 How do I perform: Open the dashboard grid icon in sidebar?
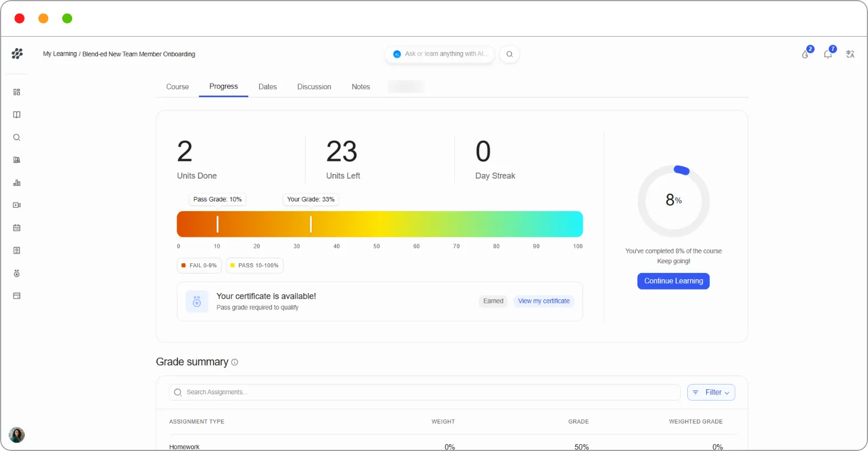17,92
